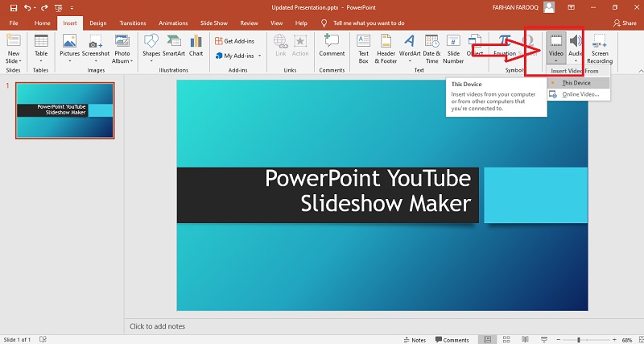Viewport: 644px width, 344px height.
Task: Switch to the Home tab
Action: point(43,23)
